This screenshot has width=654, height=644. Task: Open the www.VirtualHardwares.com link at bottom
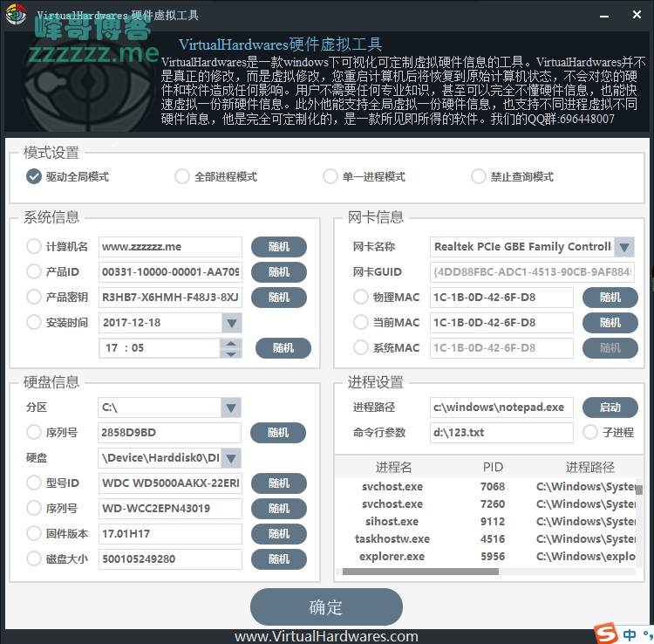326,636
